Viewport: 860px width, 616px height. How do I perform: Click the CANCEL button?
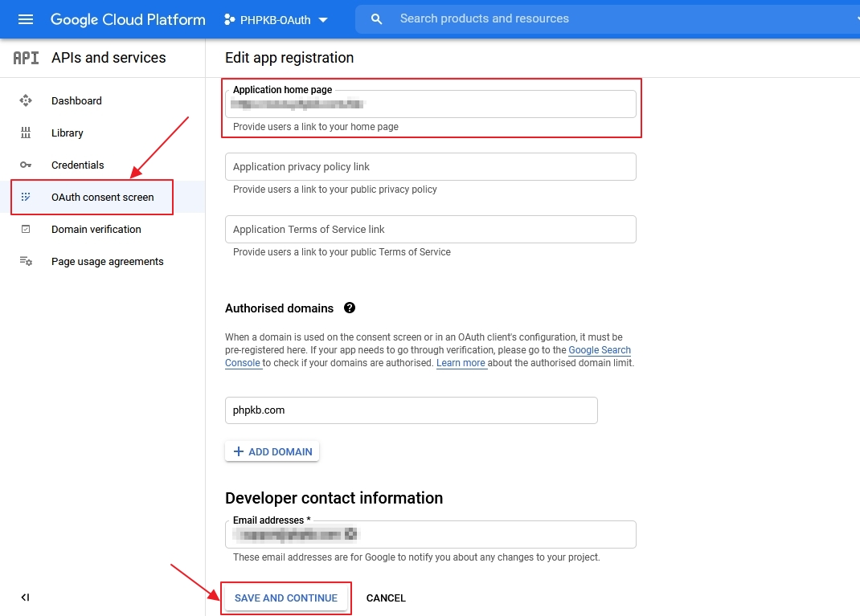pos(386,598)
